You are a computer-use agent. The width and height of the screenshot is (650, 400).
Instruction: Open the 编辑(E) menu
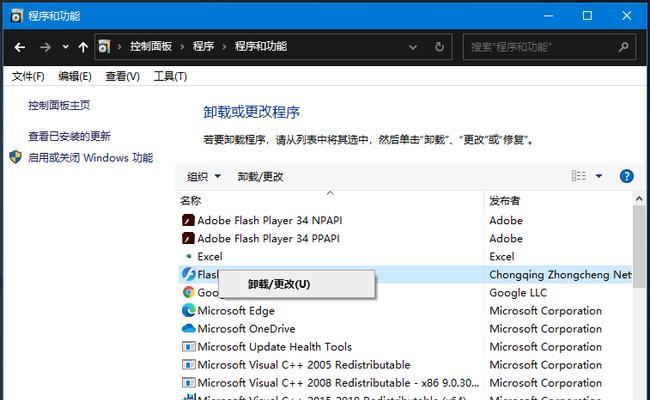click(x=75, y=76)
